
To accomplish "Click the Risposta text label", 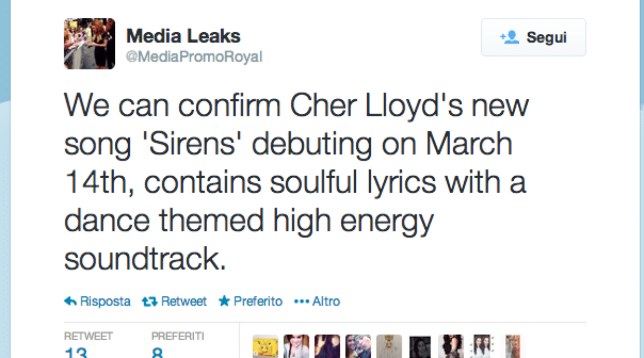I will coord(105,302).
